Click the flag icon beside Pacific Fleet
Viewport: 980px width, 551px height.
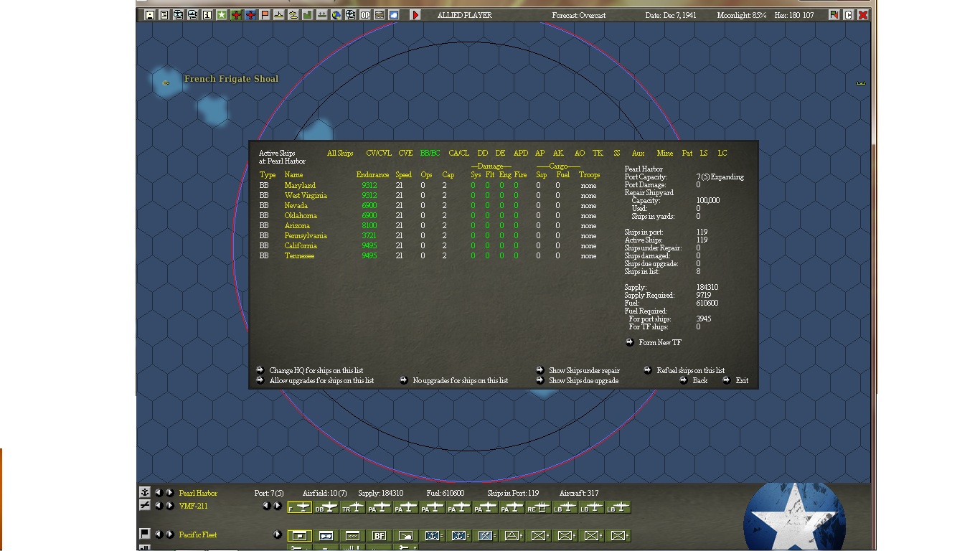144,534
